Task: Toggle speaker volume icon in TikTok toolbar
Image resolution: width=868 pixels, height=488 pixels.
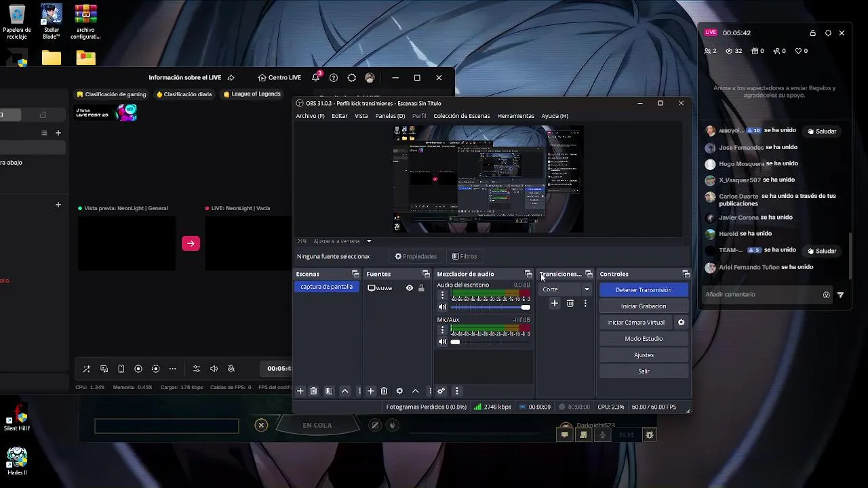Action: [214, 369]
